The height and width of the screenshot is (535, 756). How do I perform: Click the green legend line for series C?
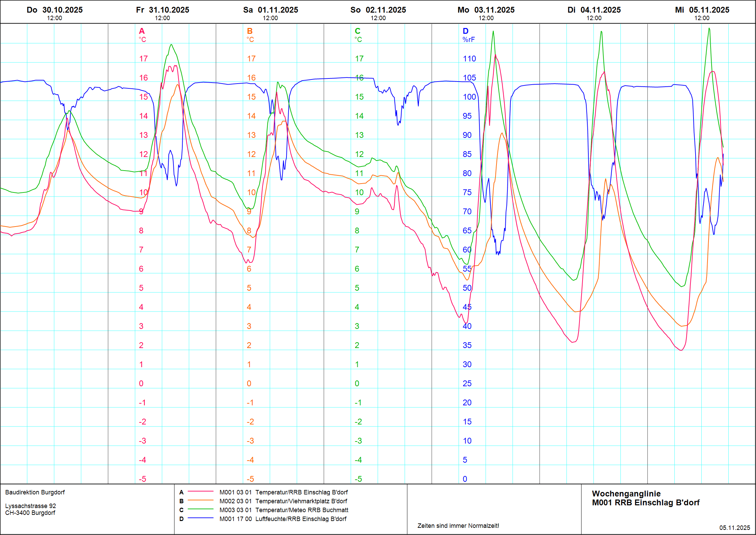coord(200,509)
